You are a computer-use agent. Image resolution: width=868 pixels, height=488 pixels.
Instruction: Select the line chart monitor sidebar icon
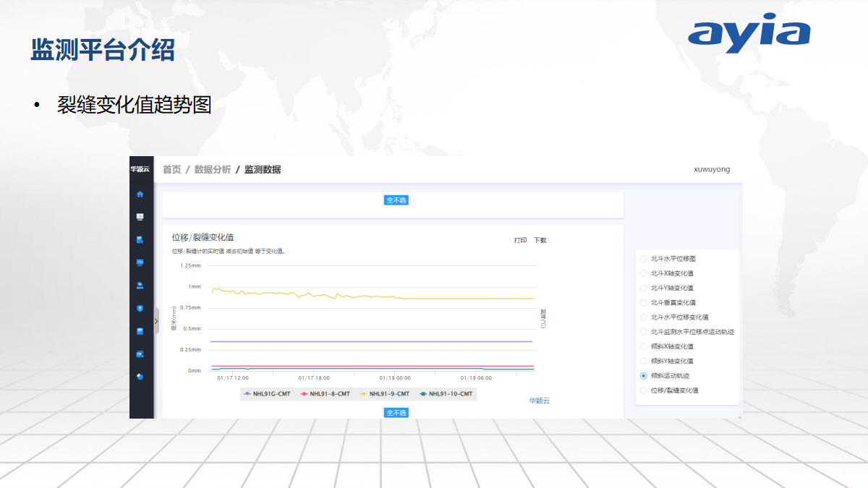pos(140,262)
